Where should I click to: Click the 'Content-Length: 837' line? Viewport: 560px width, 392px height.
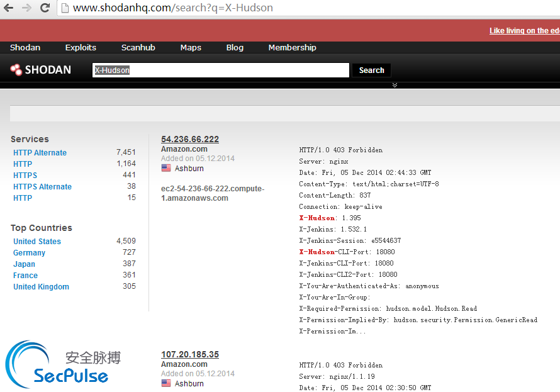click(335, 195)
